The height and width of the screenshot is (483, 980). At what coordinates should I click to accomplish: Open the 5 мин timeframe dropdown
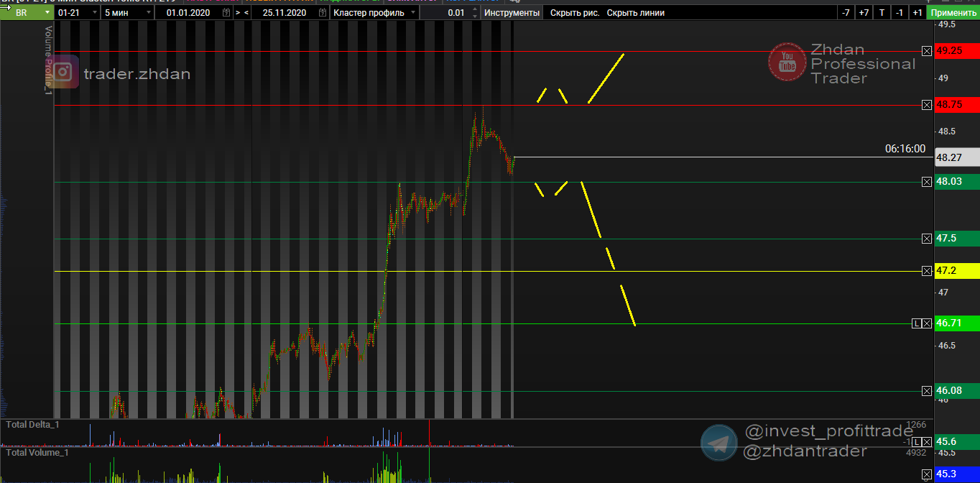128,13
